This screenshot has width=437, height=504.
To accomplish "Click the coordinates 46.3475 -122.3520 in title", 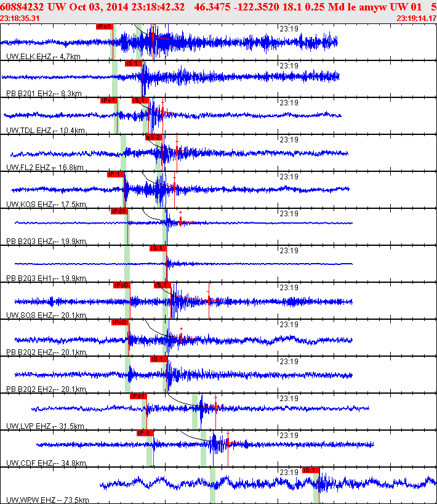I will [x=236, y=7].
